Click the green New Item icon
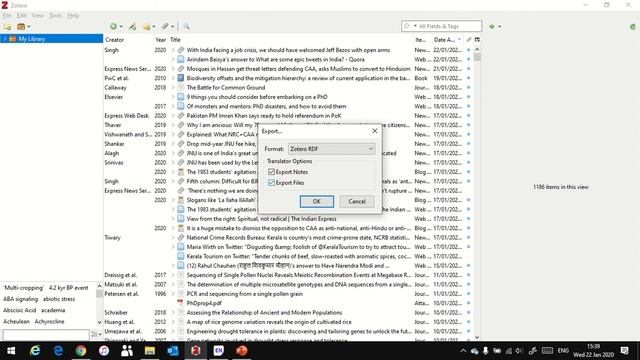Viewport: 640px width, 360px height. pyautogui.click(x=113, y=27)
